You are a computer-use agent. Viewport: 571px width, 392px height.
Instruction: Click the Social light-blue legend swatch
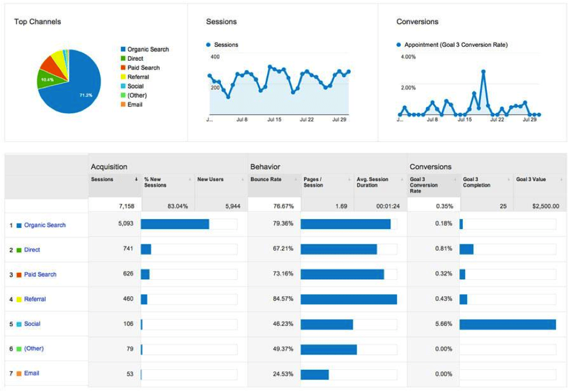(123, 86)
